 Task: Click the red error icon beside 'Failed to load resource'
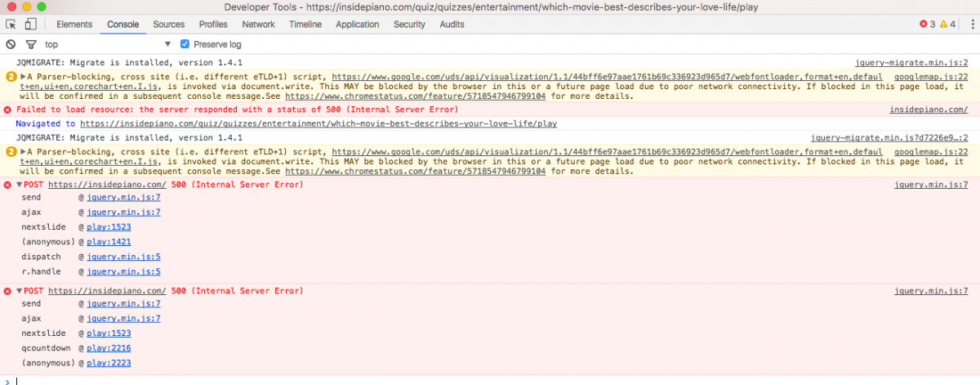tap(8, 110)
